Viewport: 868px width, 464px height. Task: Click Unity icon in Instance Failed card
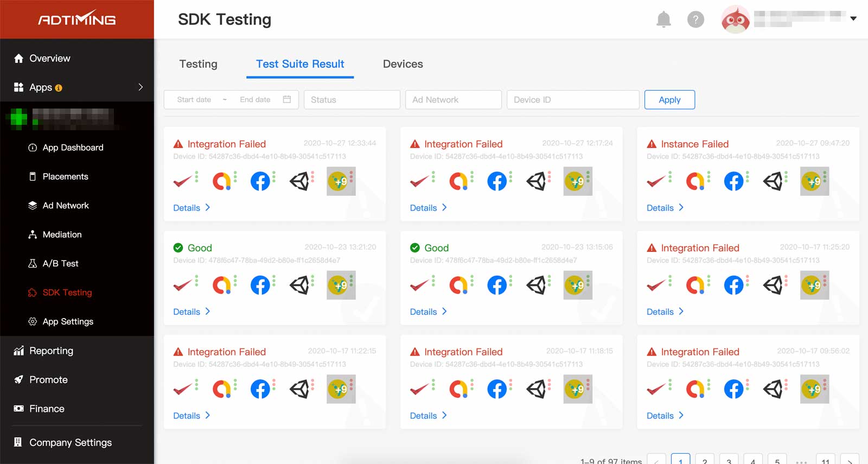[x=773, y=181]
